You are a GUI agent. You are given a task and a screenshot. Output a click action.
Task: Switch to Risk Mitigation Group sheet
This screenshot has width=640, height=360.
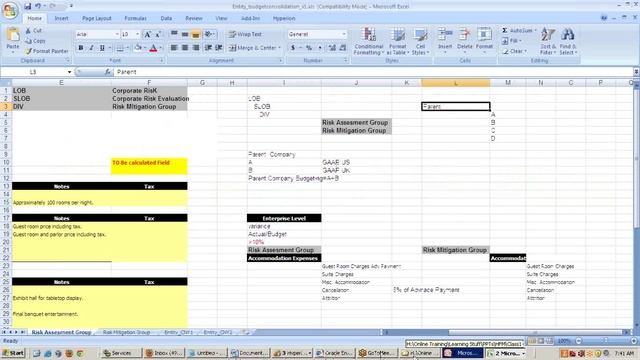[x=127, y=332]
